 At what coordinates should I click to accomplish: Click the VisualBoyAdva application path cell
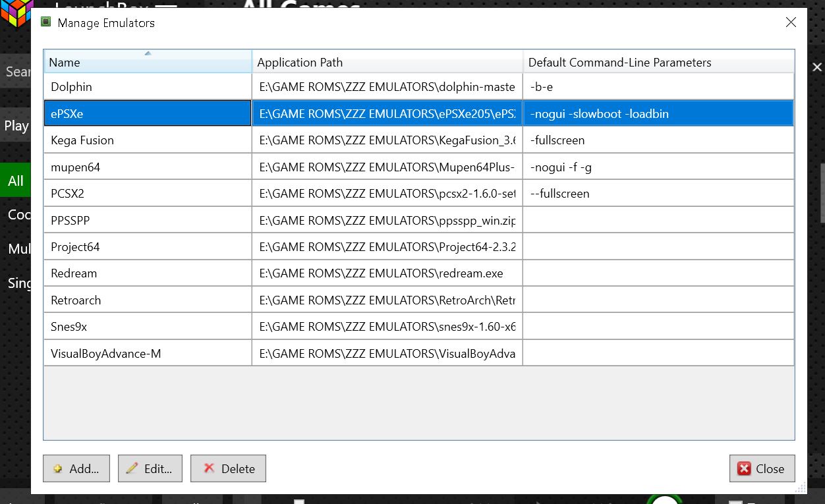pos(387,354)
